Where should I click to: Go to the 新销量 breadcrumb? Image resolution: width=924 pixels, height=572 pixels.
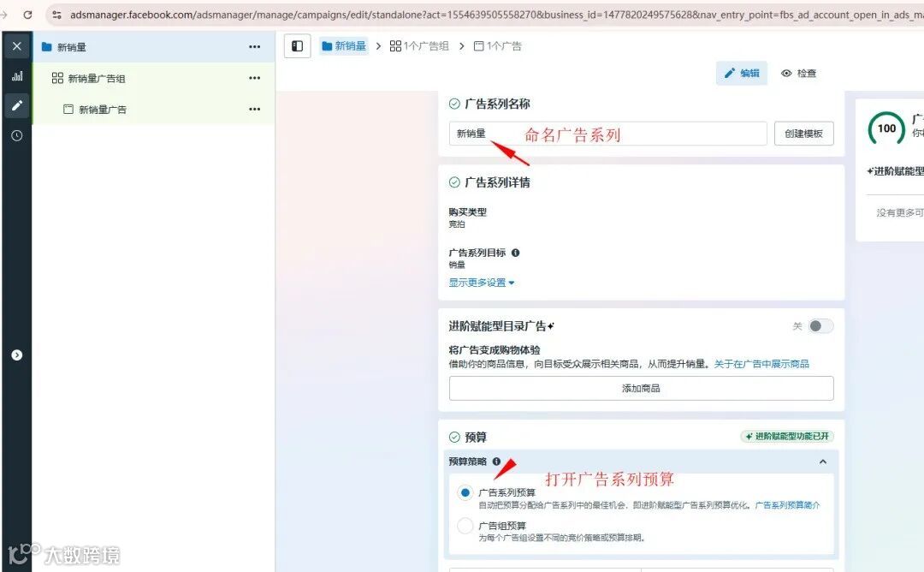point(344,46)
